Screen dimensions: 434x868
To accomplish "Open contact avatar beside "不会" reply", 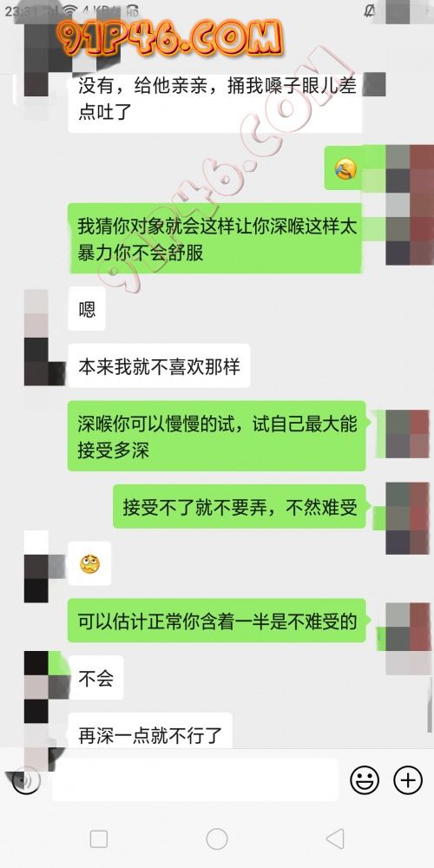I will (36, 675).
